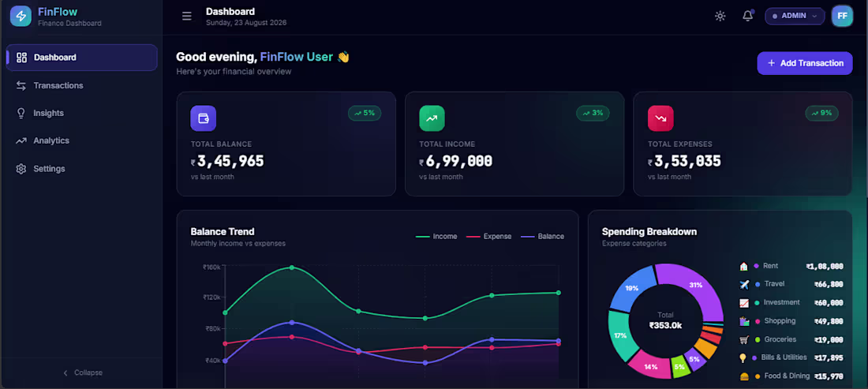The image size is (868, 389).
Task: Click the 3% badge on Total Income
Action: [x=593, y=113]
